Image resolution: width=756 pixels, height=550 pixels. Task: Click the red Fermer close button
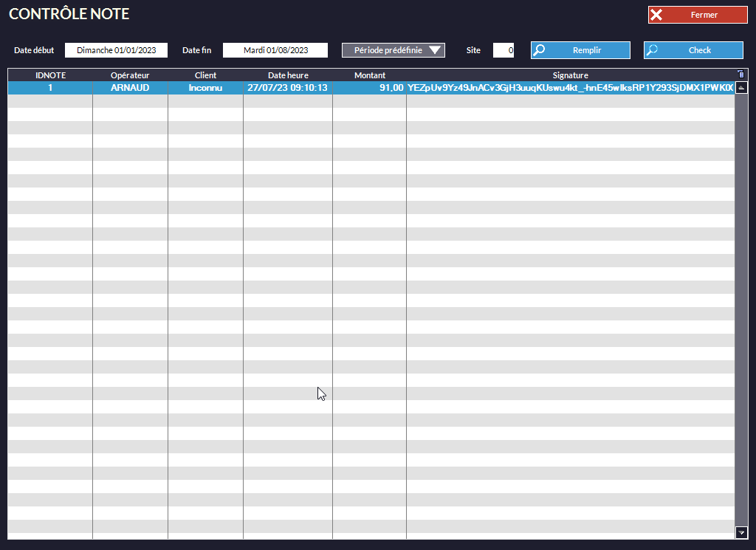coord(698,15)
